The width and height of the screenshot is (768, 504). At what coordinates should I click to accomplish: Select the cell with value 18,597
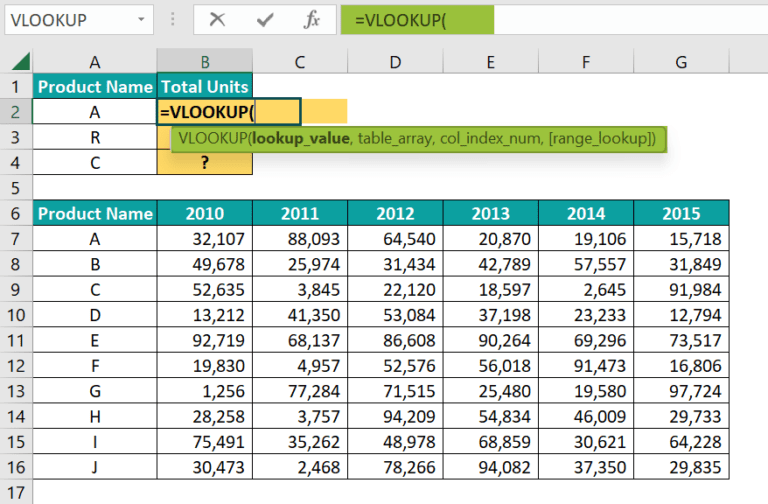(x=490, y=289)
